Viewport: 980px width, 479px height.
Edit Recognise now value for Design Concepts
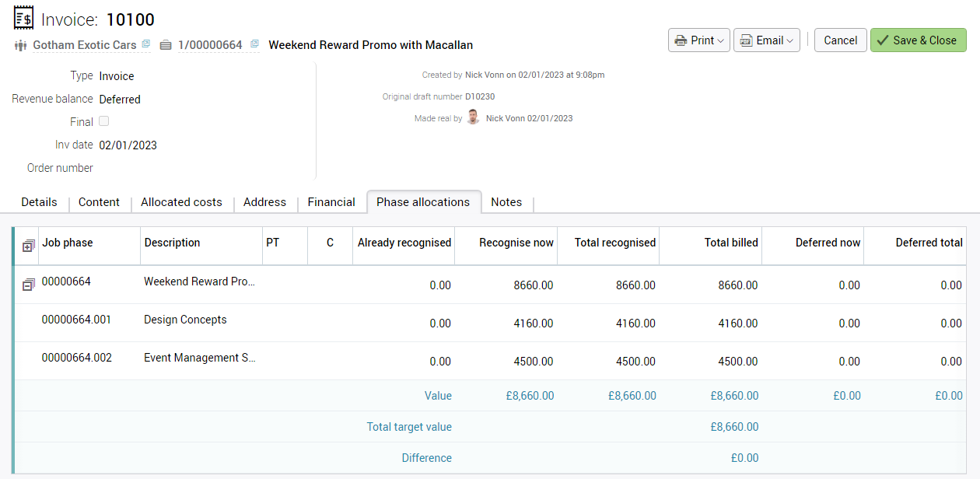[x=506, y=323]
